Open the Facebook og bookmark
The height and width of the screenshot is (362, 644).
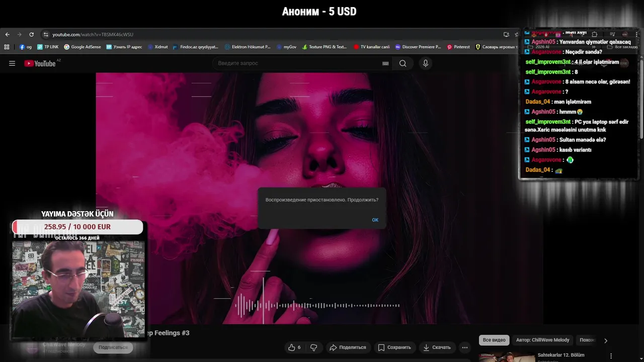pos(26,47)
